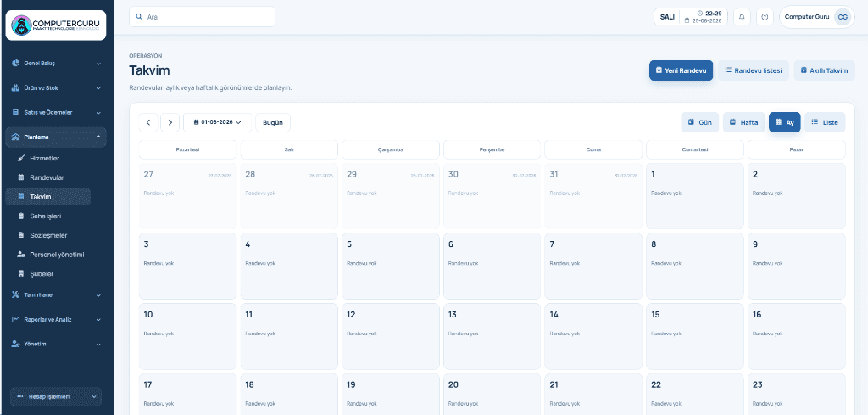Click the Pazartesi column header
The width and height of the screenshot is (868, 415).
[x=187, y=149]
